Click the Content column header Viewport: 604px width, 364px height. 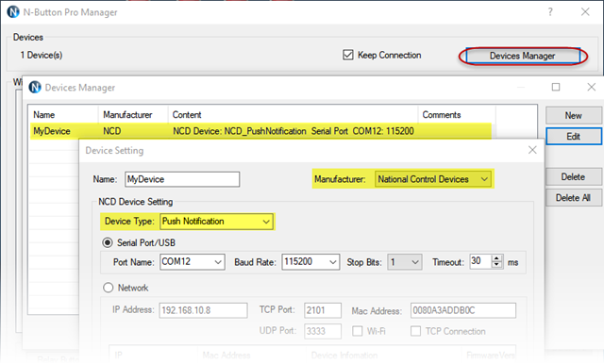point(294,115)
